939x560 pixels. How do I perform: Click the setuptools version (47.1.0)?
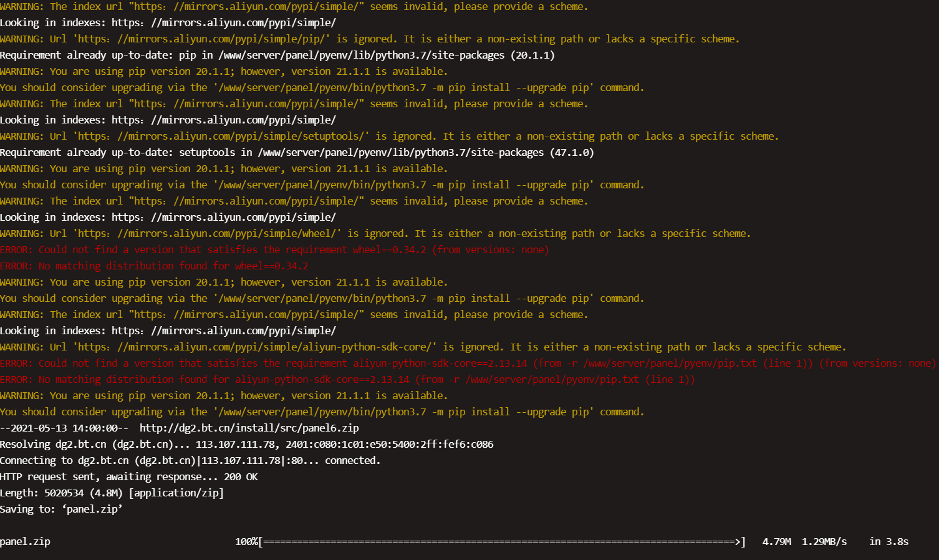(x=572, y=152)
